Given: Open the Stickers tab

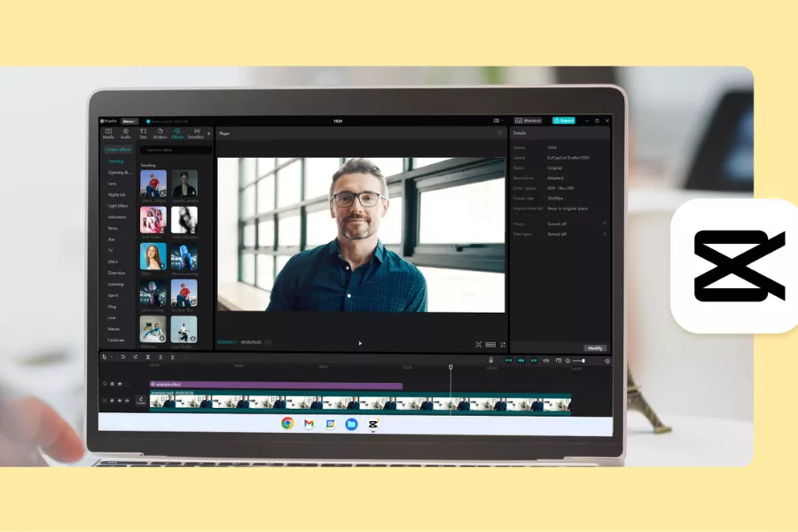Looking at the screenshot, I should pos(160,133).
